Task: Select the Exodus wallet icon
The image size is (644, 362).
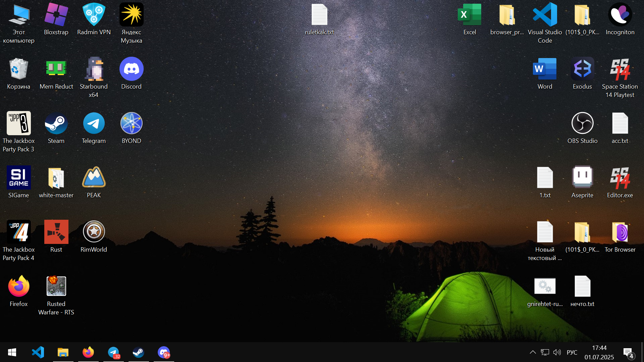Action: coord(582,74)
